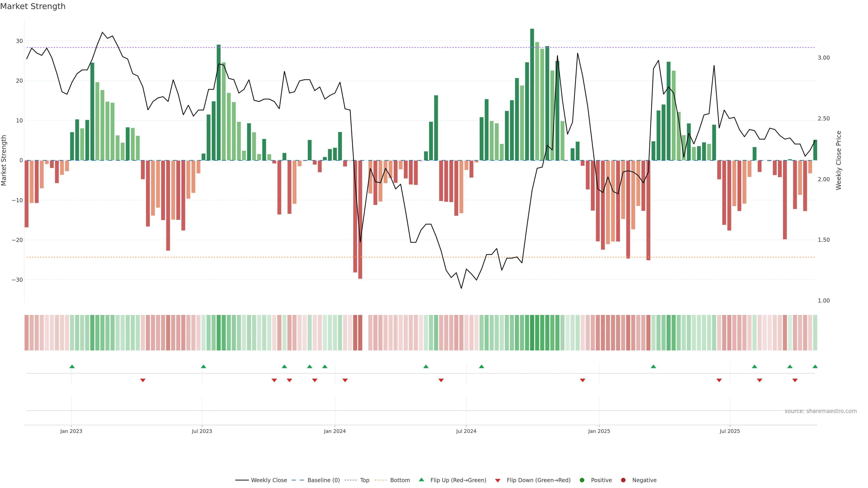Screen dimensions: 868x488
Task: Click the Market Strength chart title
Action: (33, 6)
